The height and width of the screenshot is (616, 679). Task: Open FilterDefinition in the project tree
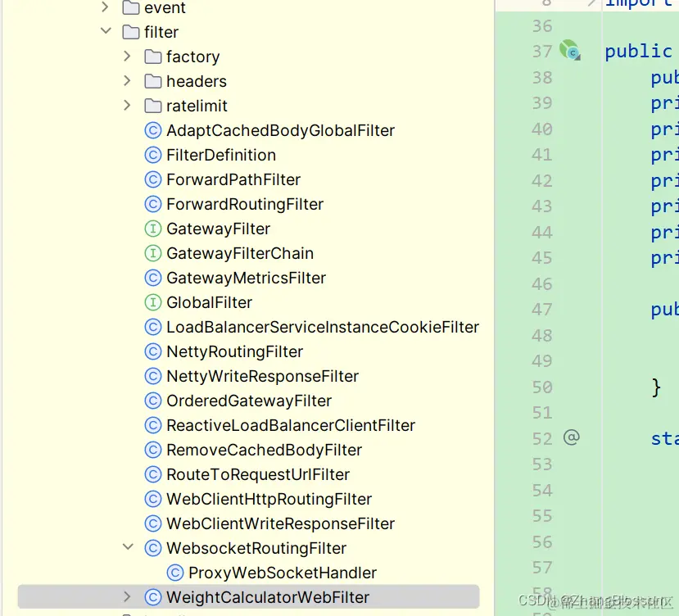[x=221, y=155]
